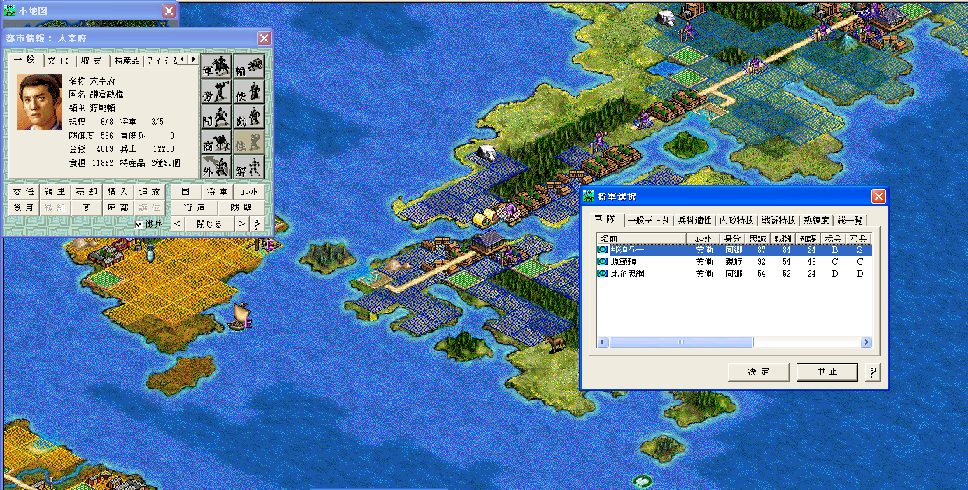968x490 pixels.
Task: Click the yellow cart on the map road
Action: point(483,217)
